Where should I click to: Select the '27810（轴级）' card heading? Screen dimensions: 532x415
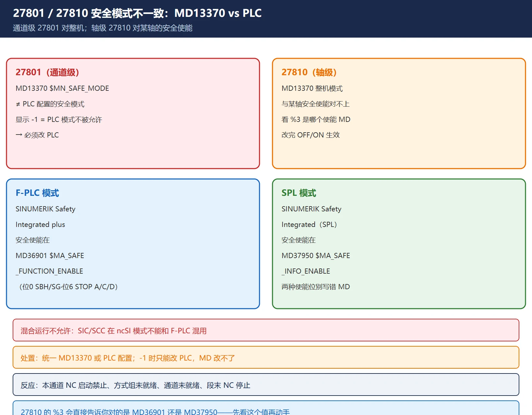point(309,72)
